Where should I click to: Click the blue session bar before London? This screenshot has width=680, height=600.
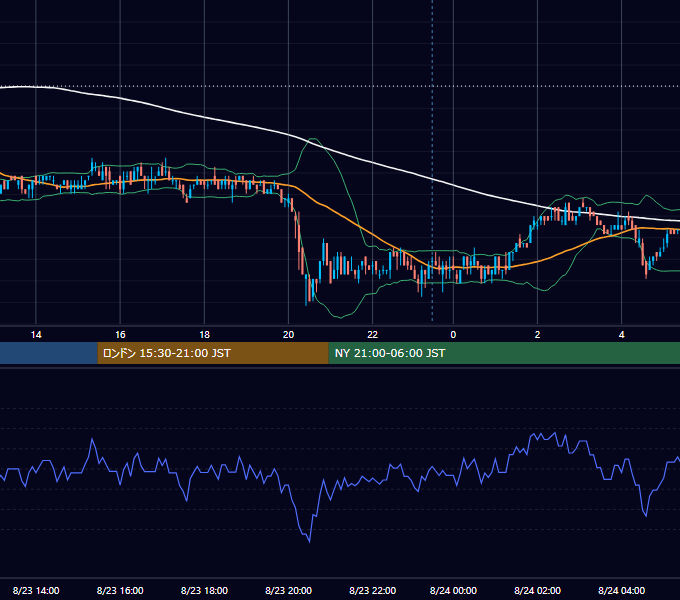coord(49,353)
